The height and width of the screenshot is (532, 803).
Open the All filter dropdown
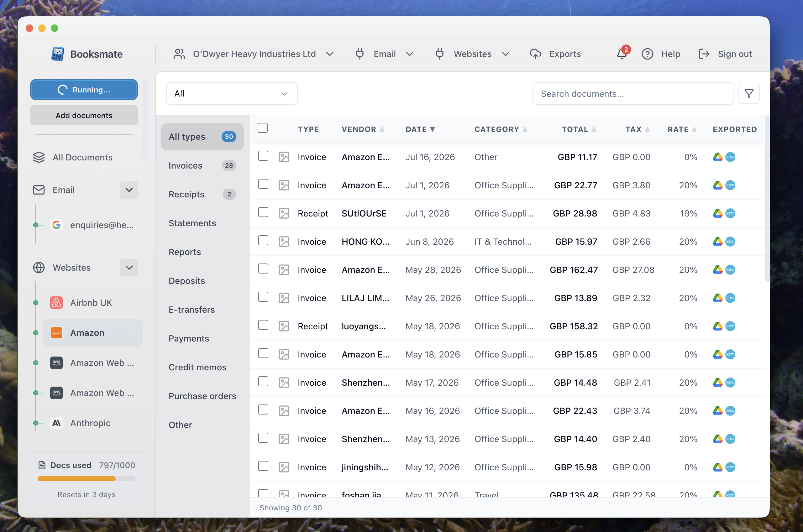(231, 93)
